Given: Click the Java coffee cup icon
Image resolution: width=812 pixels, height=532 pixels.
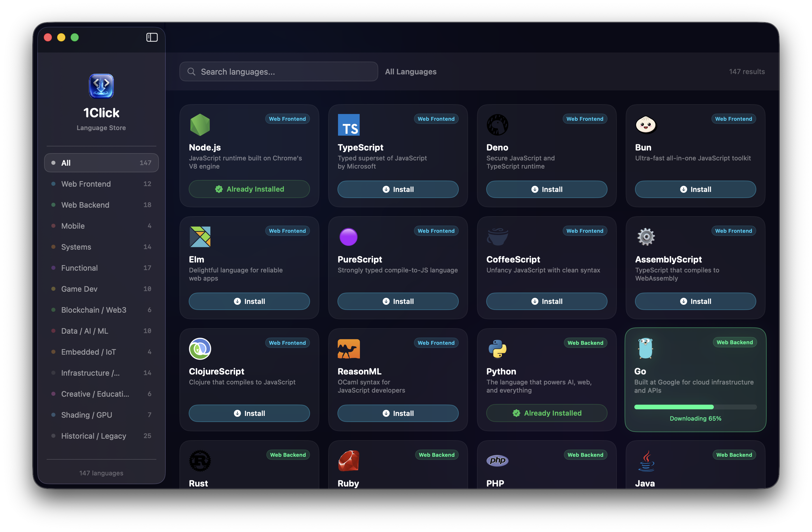Looking at the screenshot, I should tap(646, 460).
